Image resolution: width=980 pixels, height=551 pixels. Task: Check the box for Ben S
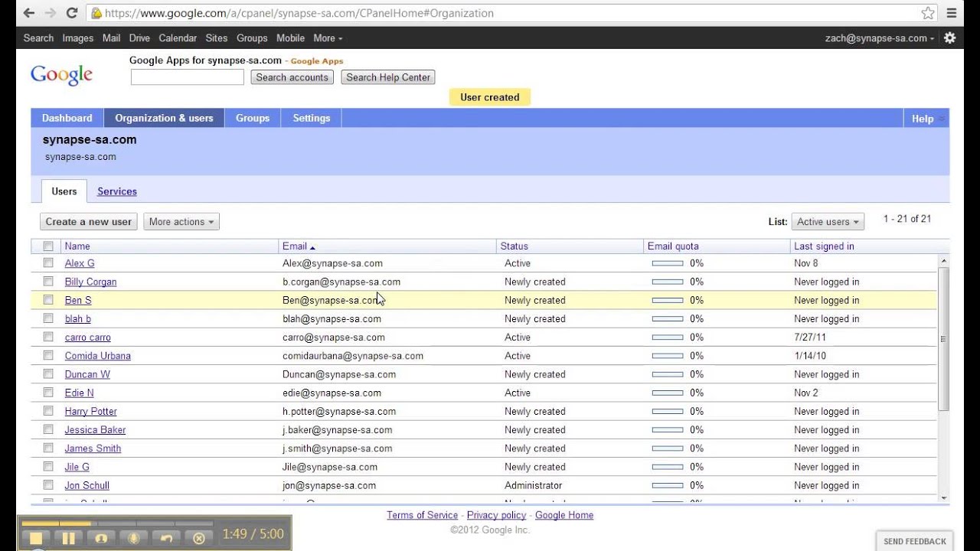coord(48,300)
